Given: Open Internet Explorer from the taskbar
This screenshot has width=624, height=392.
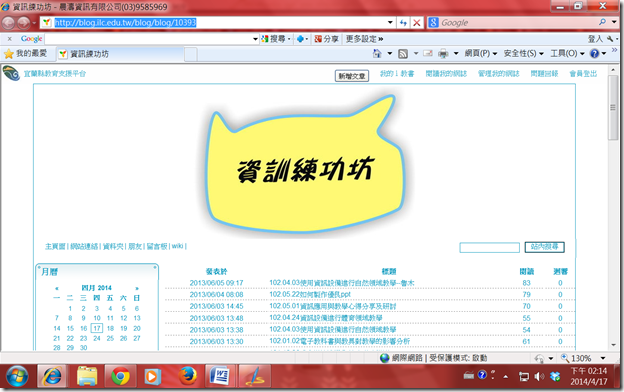Looking at the screenshot, I should point(52,376).
